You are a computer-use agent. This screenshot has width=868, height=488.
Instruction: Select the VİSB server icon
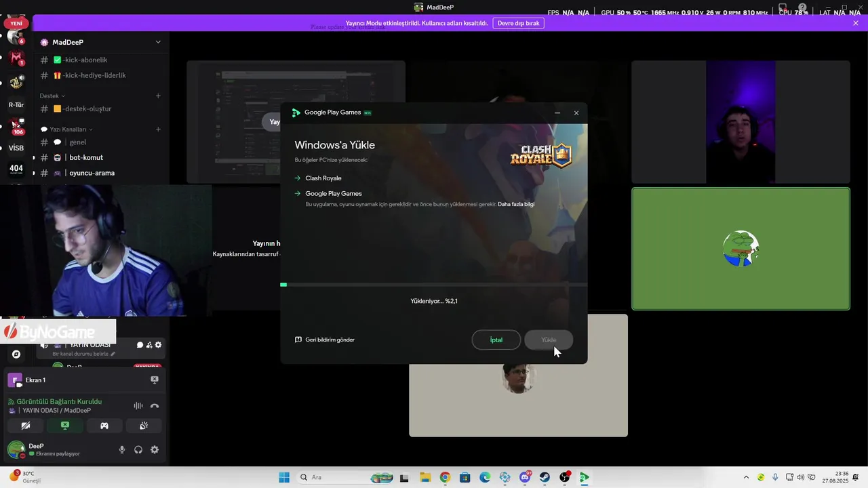pyautogui.click(x=16, y=148)
